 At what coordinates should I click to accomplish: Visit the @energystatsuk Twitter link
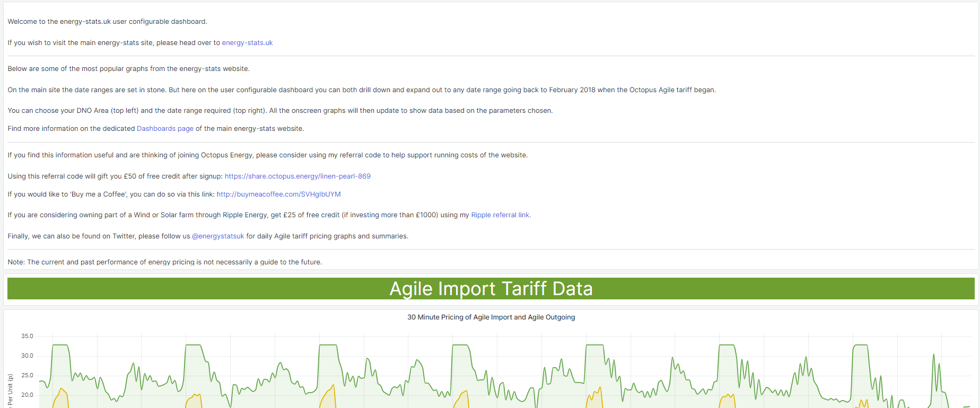[218, 236]
